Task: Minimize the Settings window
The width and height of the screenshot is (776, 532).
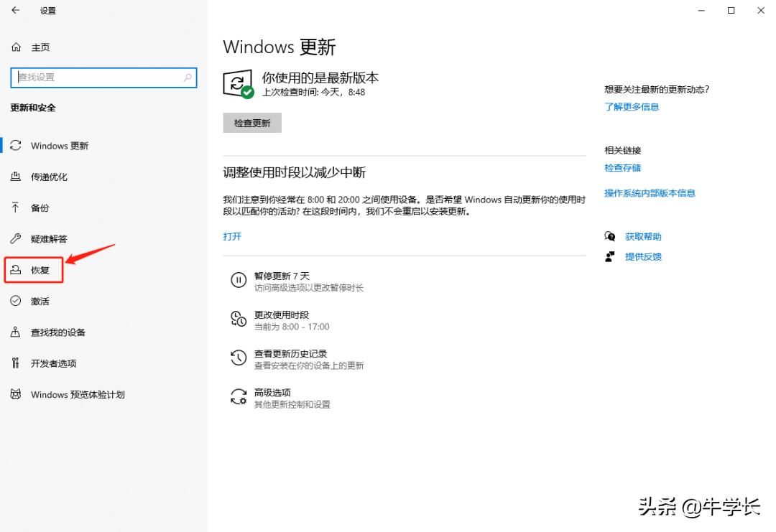Action: pos(701,10)
